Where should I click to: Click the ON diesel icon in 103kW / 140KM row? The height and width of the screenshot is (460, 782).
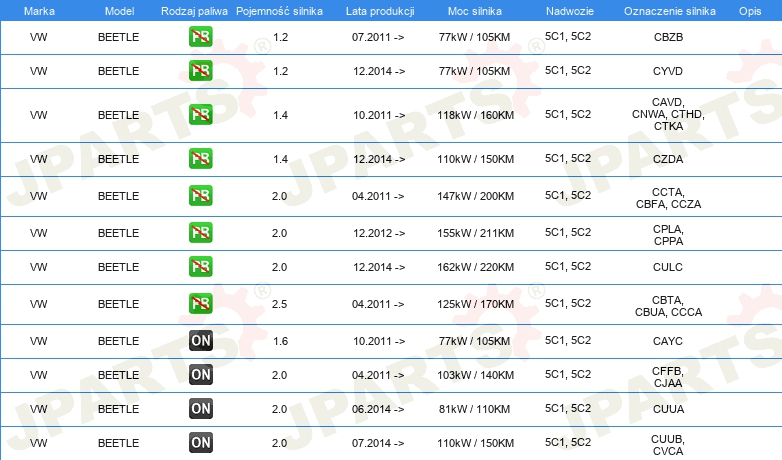point(200,374)
